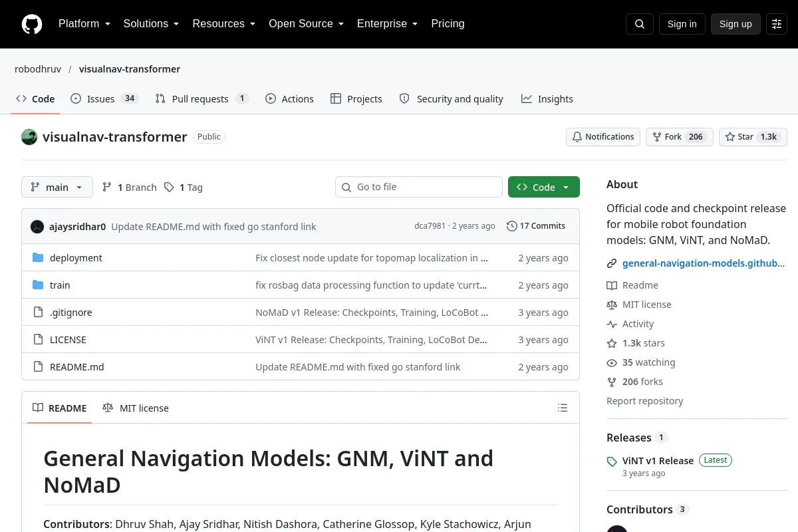The image size is (798, 532).
Task: Click commit message 'ViNT v1 Release: Checkpoints'
Action: [372, 340]
